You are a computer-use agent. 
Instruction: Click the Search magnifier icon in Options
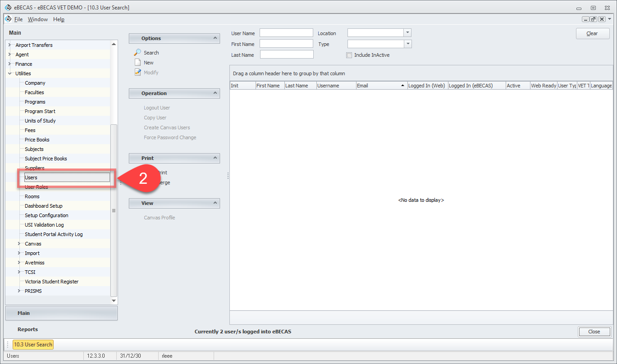click(x=138, y=53)
